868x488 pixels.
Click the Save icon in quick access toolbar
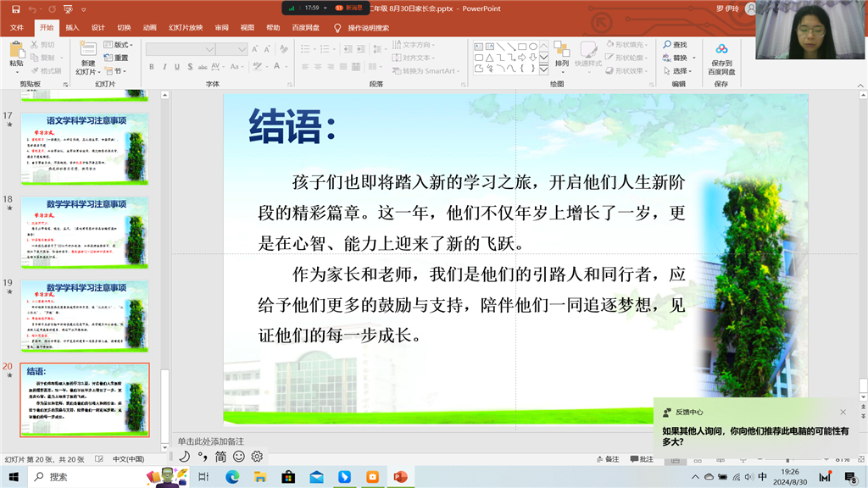point(15,9)
